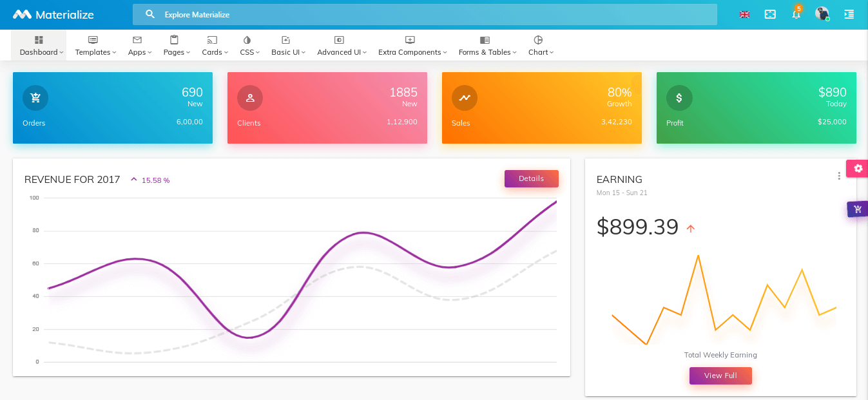Click the Materialize logo icon
Screen dimensions: 868x400
coord(22,14)
